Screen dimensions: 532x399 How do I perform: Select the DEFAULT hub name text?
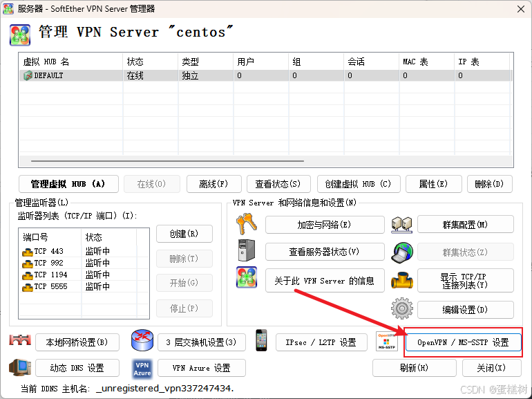tap(48, 75)
